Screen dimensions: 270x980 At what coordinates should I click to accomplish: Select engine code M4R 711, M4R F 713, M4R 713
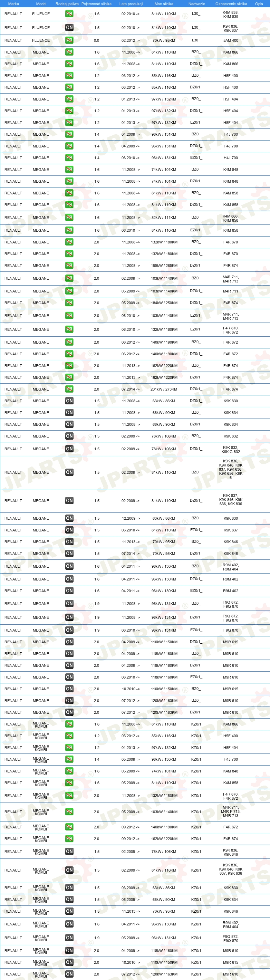(x=230, y=812)
